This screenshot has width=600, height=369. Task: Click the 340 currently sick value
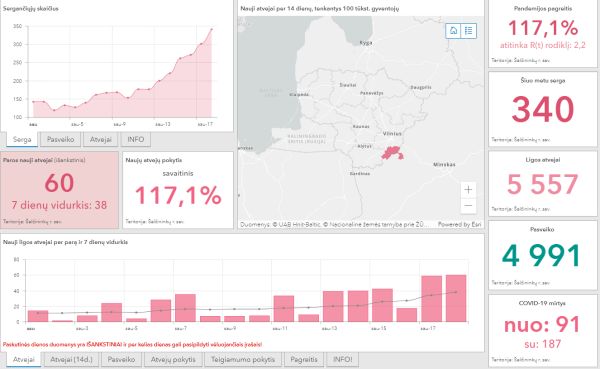click(543, 109)
